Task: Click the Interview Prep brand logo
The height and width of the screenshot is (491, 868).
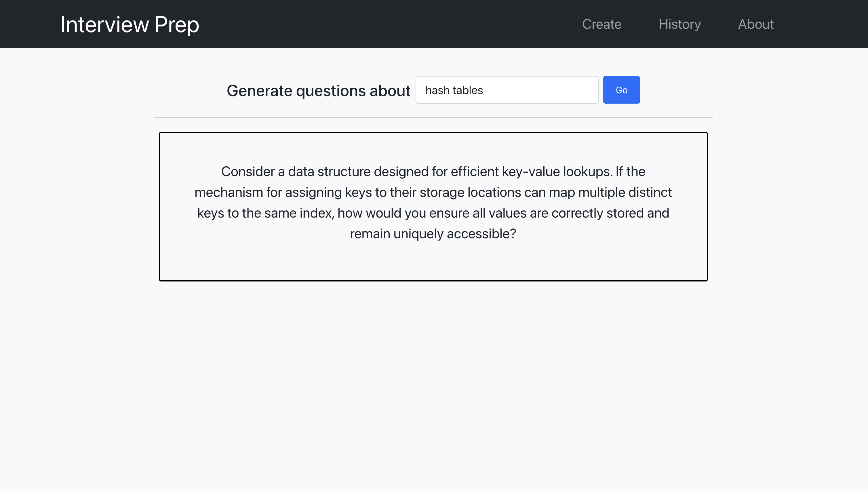Action: 130,24
